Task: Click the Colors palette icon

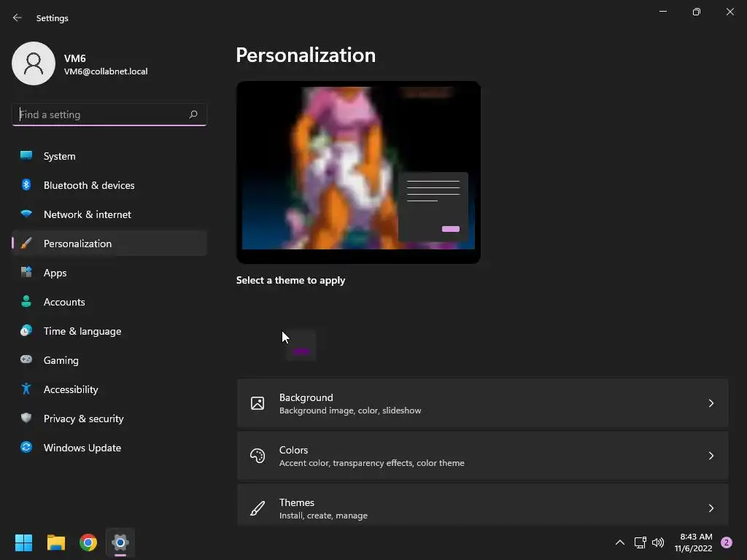Action: click(258, 456)
